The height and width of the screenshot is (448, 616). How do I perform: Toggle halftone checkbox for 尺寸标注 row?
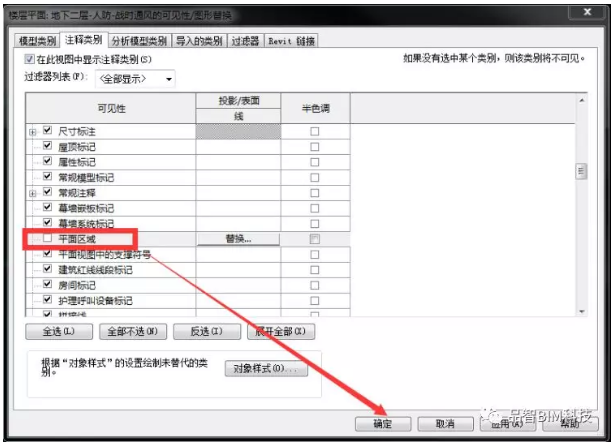pyautogui.click(x=315, y=131)
